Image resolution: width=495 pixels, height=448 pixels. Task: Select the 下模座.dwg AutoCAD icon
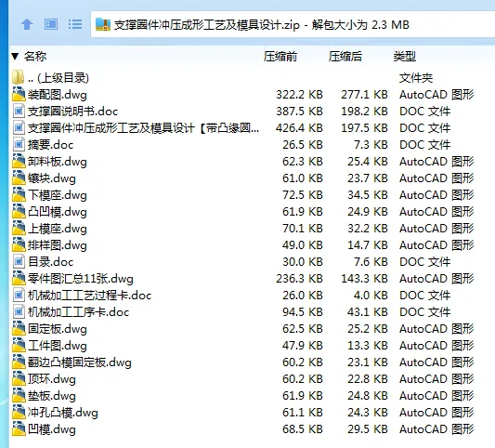(19, 194)
